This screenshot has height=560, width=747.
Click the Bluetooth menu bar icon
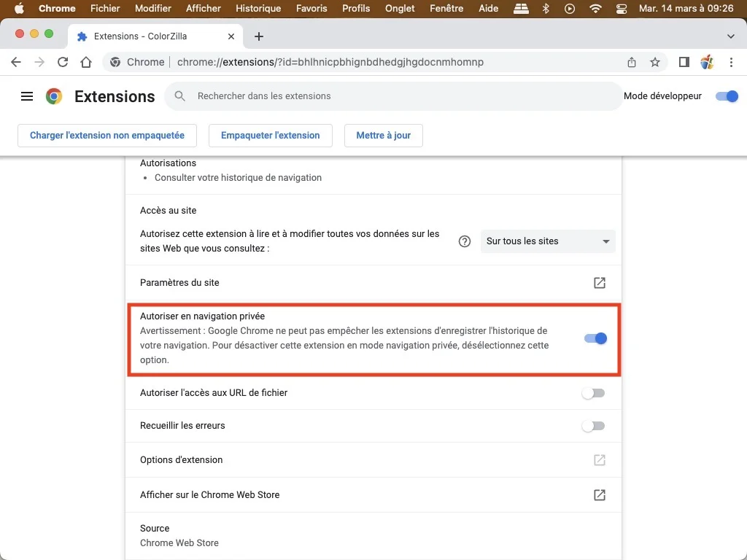546,8
